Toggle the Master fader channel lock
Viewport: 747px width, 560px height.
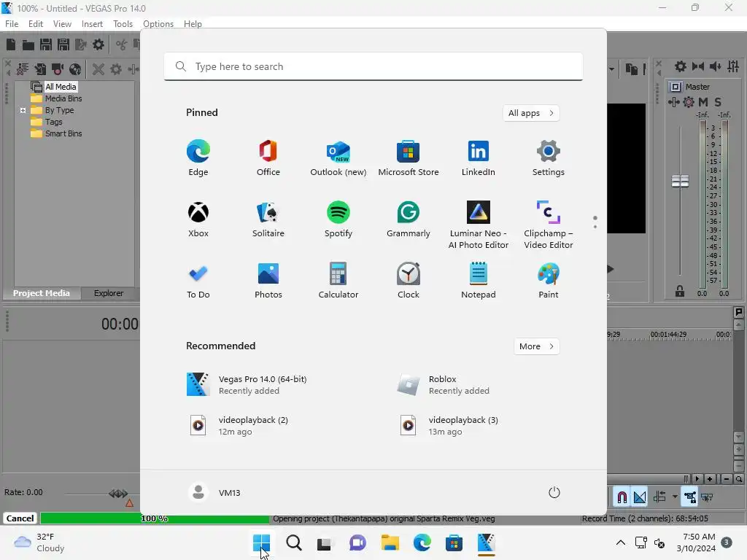pos(680,292)
